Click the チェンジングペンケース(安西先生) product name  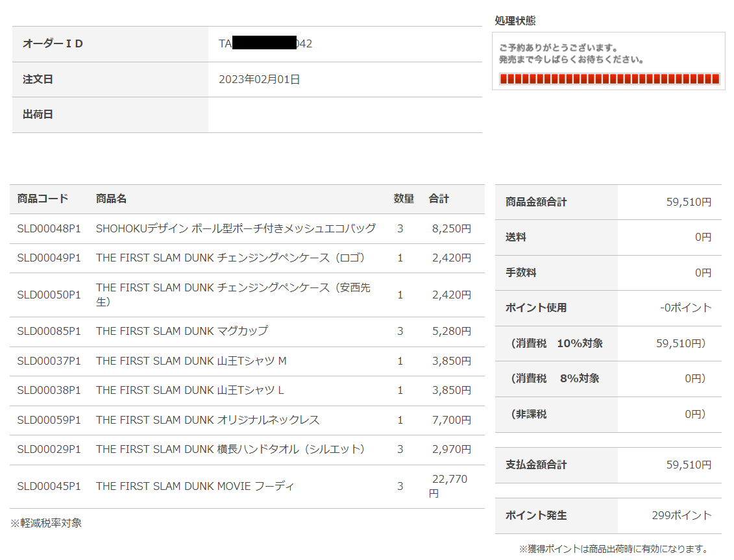(233, 295)
